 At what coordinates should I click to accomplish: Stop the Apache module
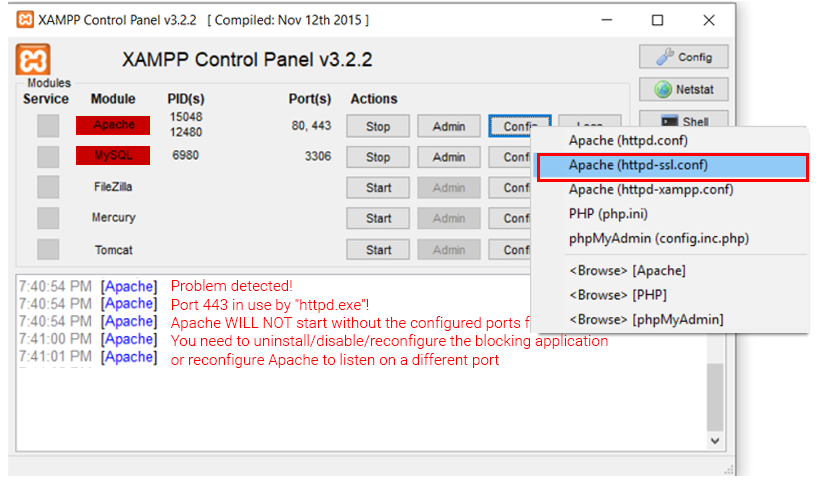pyautogui.click(x=378, y=126)
